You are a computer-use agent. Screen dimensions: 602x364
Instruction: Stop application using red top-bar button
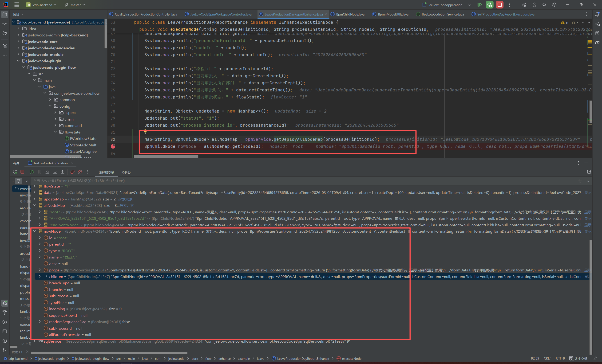(x=500, y=5)
